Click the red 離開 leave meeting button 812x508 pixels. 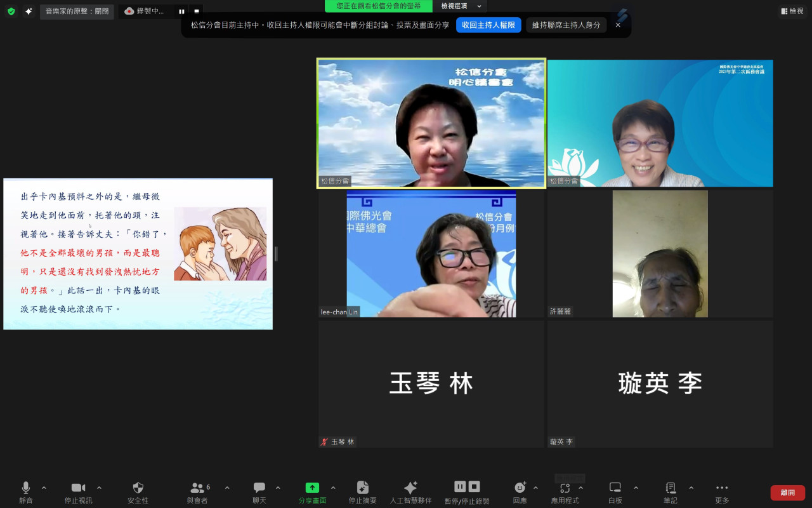(x=787, y=493)
